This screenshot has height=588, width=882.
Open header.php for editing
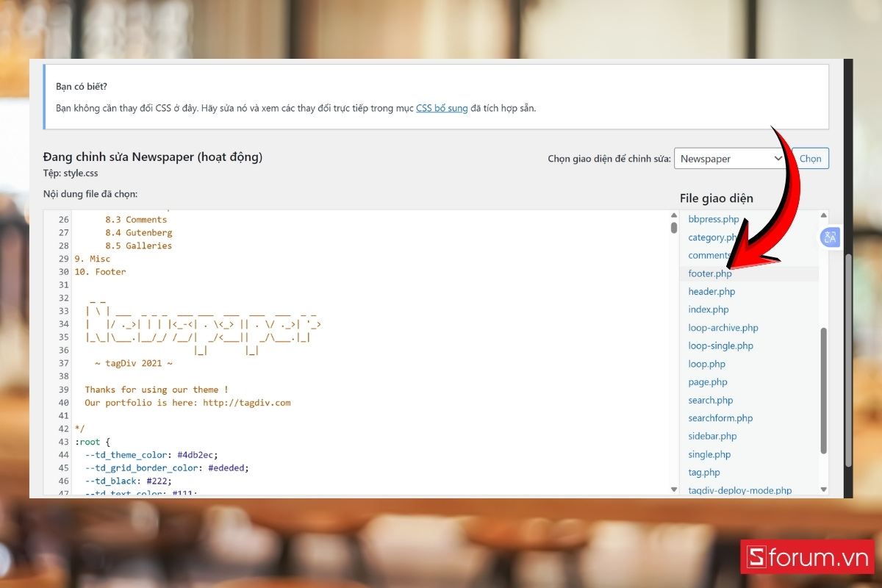(x=711, y=291)
